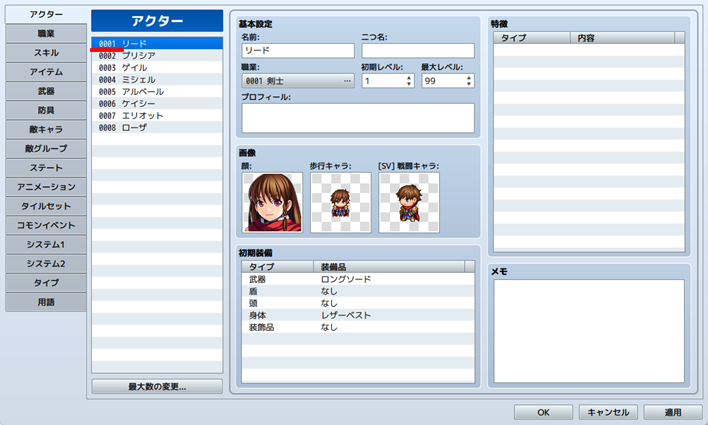Viewport: 708px width, 425px height.
Task: Switch to the スキル tab
Action: coord(44,53)
